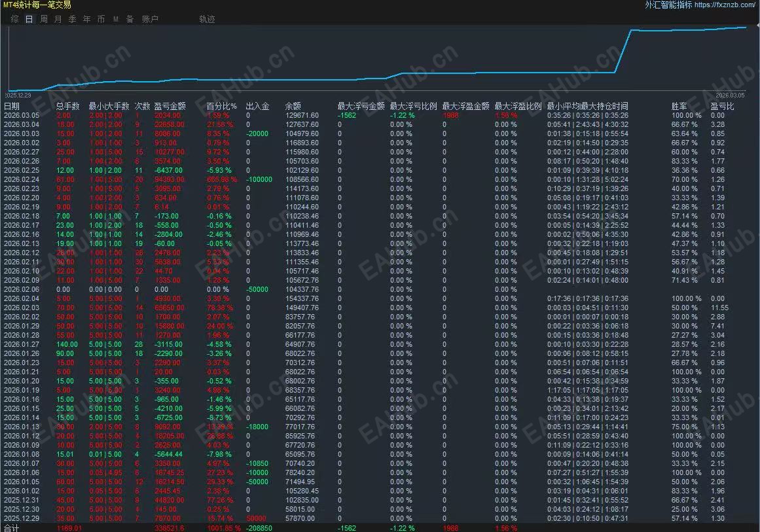This screenshot has height=532, width=760.
Task: Click max floating profit 1988 in 2026.03.05 row
Action: (451, 115)
